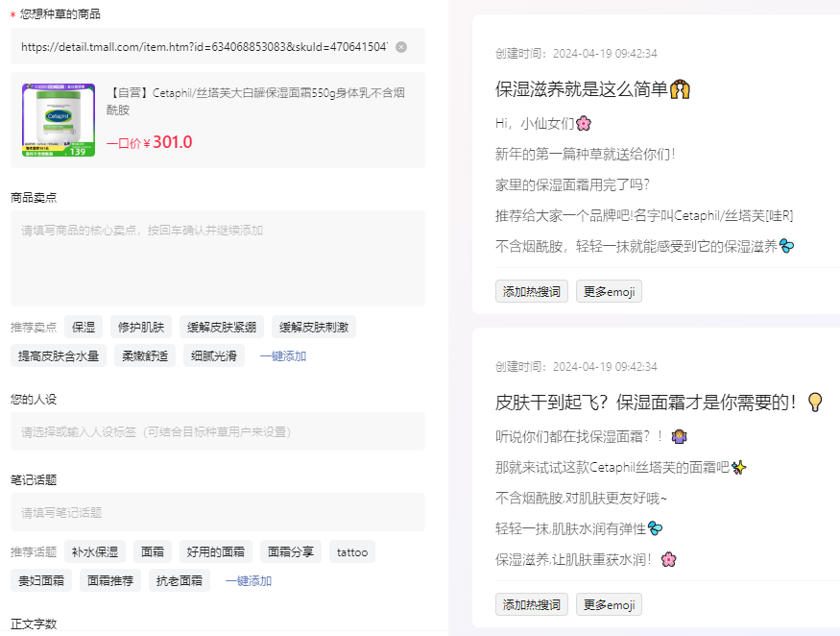Add the 面霜分享 topic tag
840x636 pixels.
coord(291,551)
